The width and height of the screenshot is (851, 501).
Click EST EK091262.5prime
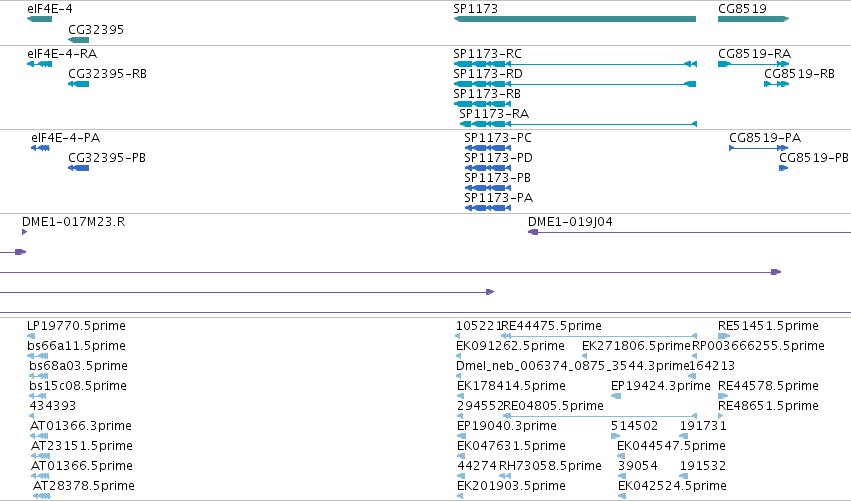click(x=459, y=356)
